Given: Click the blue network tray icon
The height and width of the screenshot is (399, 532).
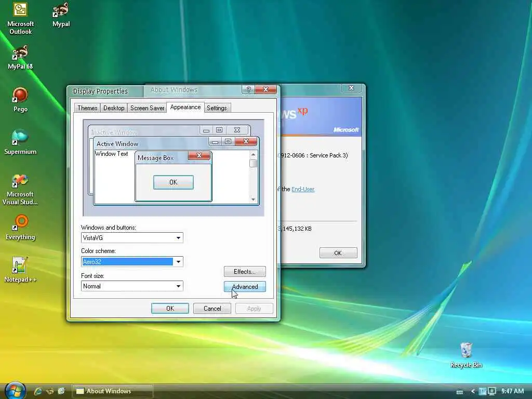Looking at the screenshot, I should click(x=483, y=391).
